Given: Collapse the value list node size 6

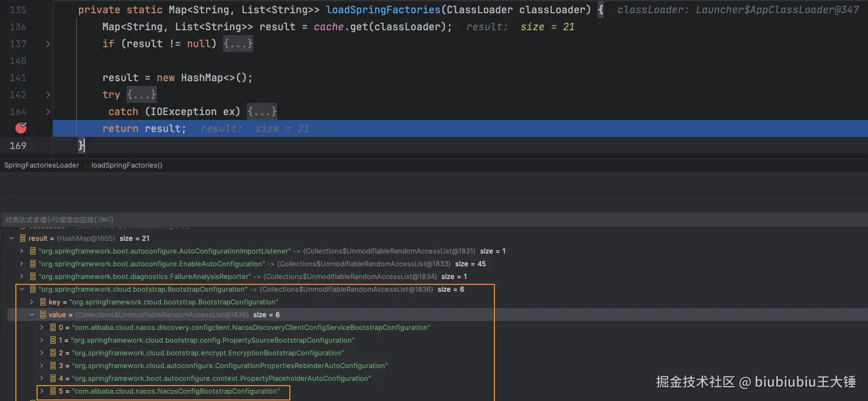Looking at the screenshot, I should 32,315.
